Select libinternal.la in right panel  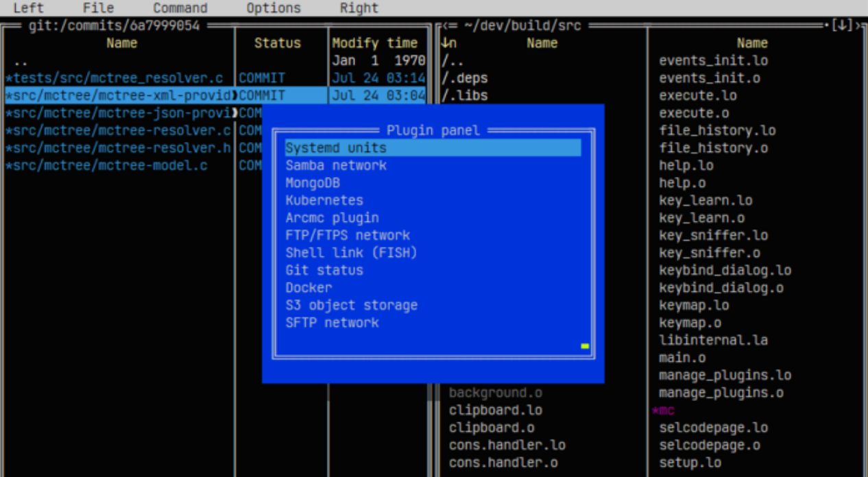coord(714,340)
